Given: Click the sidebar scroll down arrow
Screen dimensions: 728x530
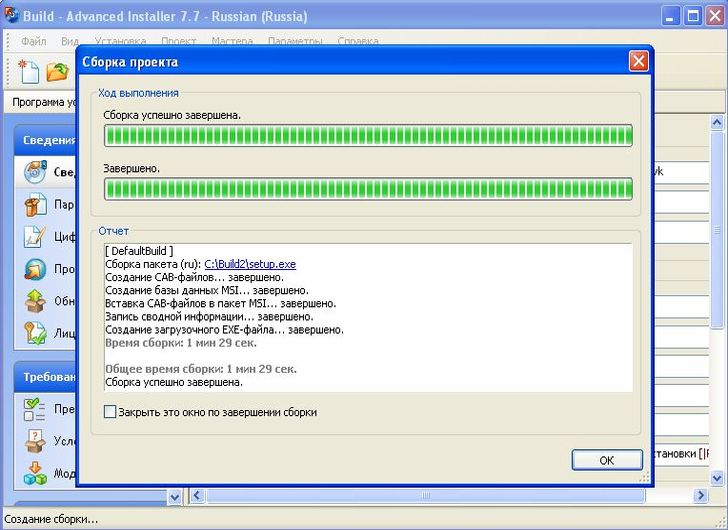Looking at the screenshot, I should [x=175, y=497].
